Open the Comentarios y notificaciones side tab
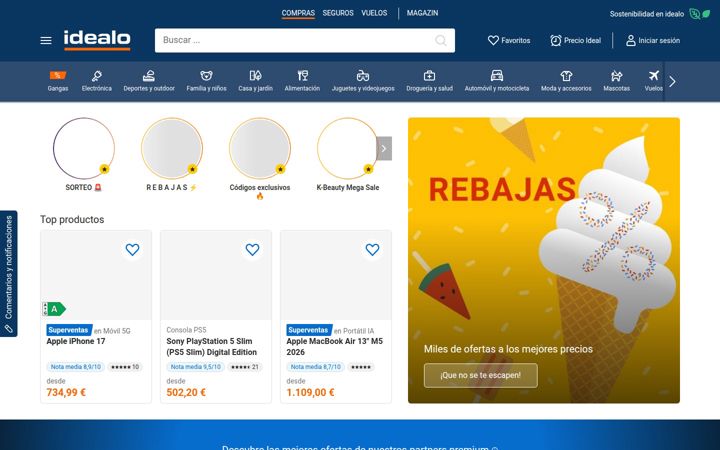Image resolution: width=720 pixels, height=450 pixels. [9, 274]
